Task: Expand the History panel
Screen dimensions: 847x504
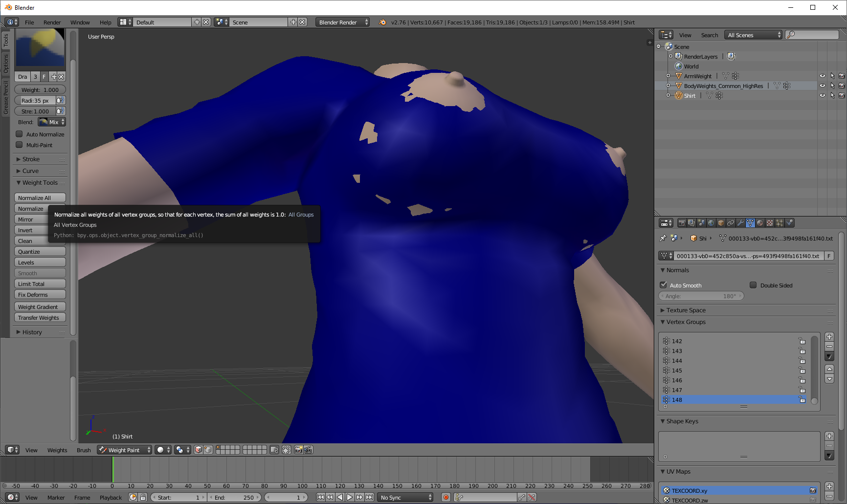Action: click(31, 332)
